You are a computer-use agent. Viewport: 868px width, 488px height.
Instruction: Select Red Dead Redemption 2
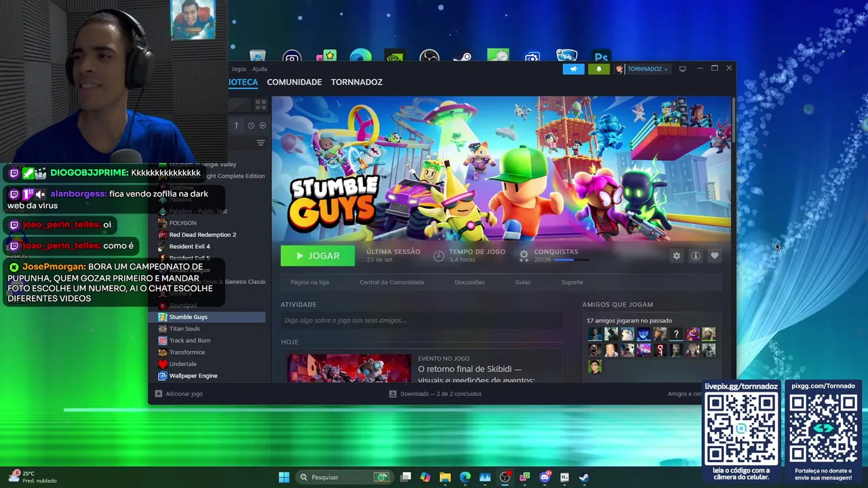(203, 235)
